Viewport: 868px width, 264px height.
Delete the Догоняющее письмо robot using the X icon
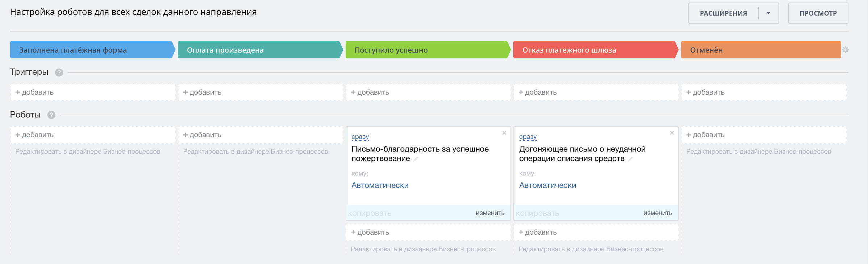click(672, 133)
